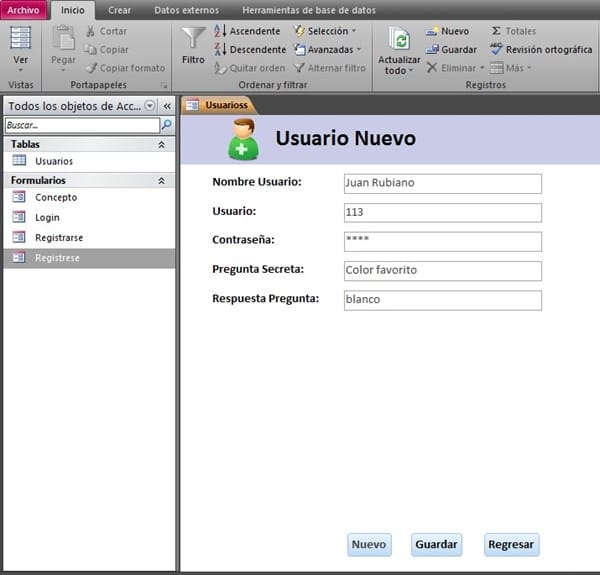The image size is (600, 575).
Task: Open the Actualizar todo dropdown arrow
Action: [x=411, y=70]
